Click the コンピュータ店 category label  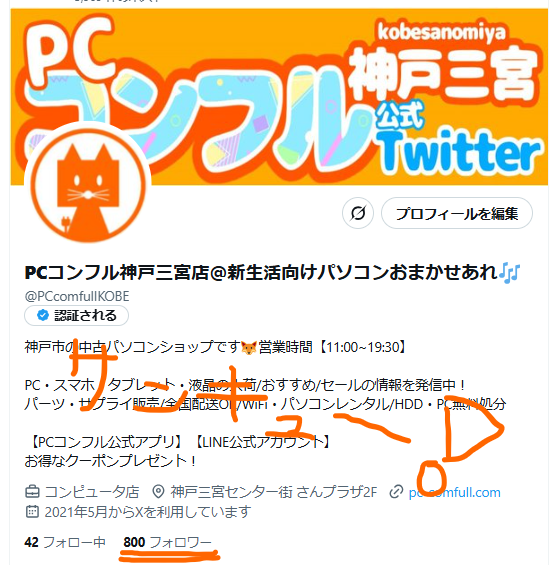pyautogui.click(x=92, y=492)
